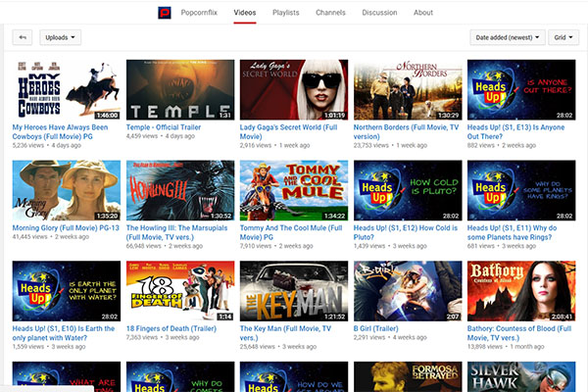
Task: Click 18 Fingers of Death (Trailer) link
Action: [171, 328]
